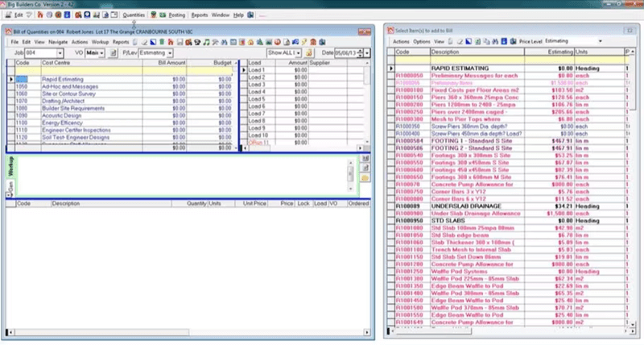644x345 pixels.
Task: Tick the box for Concrete Pump Allowance row R100070
Action: click(390, 185)
